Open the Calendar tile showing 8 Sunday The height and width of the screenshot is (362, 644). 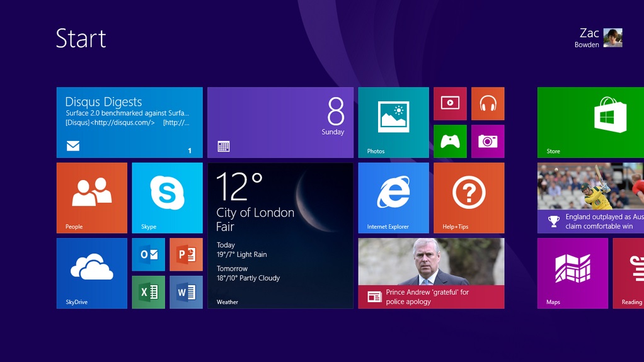pyautogui.click(x=280, y=122)
